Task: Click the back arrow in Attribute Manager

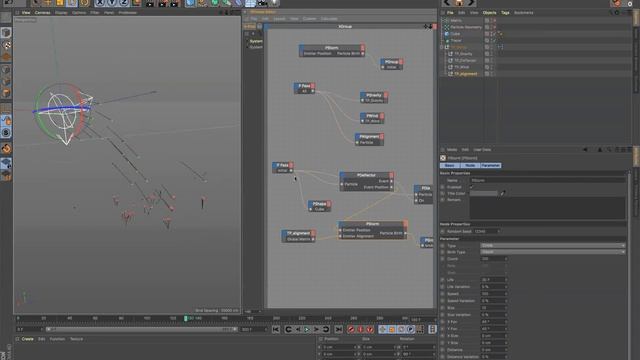Action: tap(585, 150)
